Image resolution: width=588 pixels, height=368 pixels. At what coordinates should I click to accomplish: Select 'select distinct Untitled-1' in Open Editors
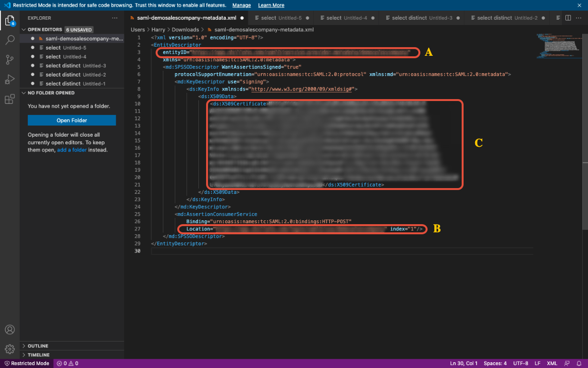[72, 84]
